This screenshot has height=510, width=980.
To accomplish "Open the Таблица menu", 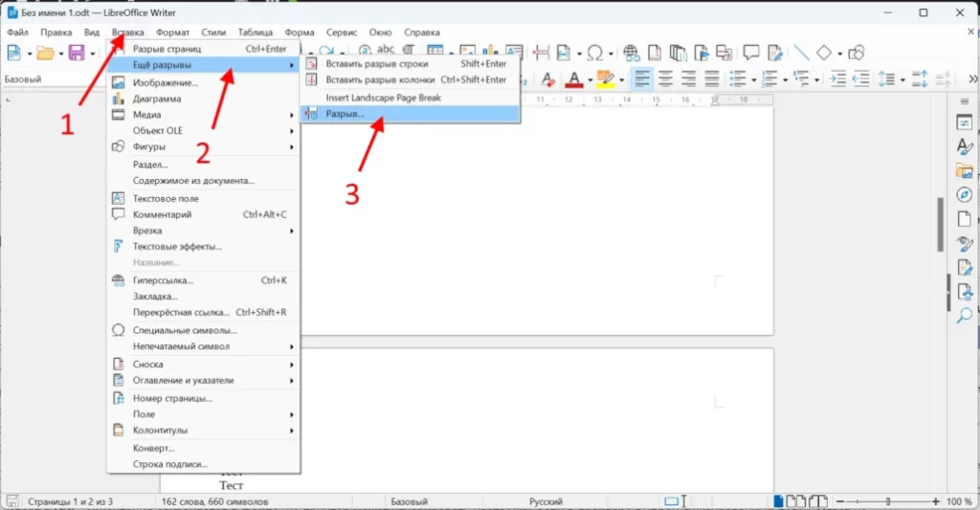I will coord(255,33).
